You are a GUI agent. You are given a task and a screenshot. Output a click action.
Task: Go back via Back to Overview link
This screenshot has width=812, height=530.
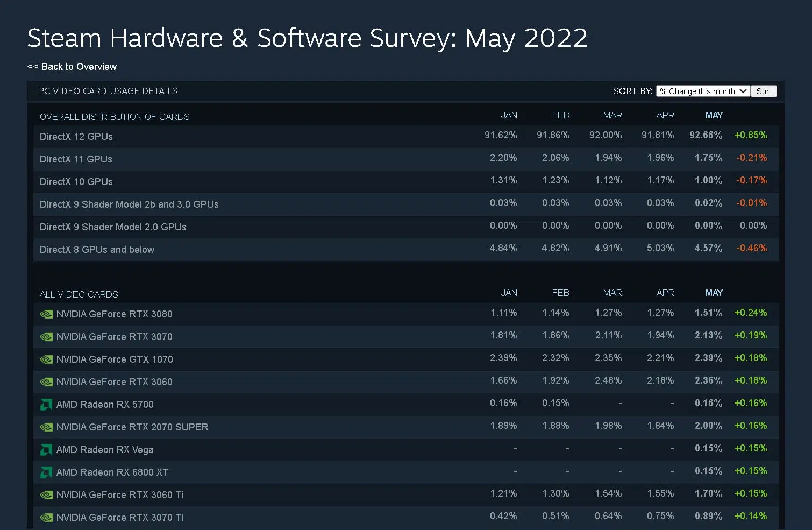coord(72,67)
